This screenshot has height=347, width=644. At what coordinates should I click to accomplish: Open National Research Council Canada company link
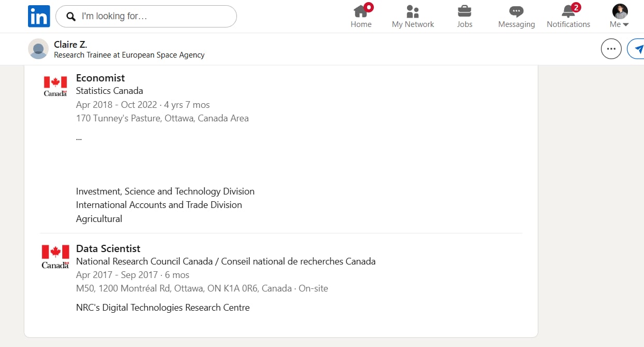click(x=226, y=261)
